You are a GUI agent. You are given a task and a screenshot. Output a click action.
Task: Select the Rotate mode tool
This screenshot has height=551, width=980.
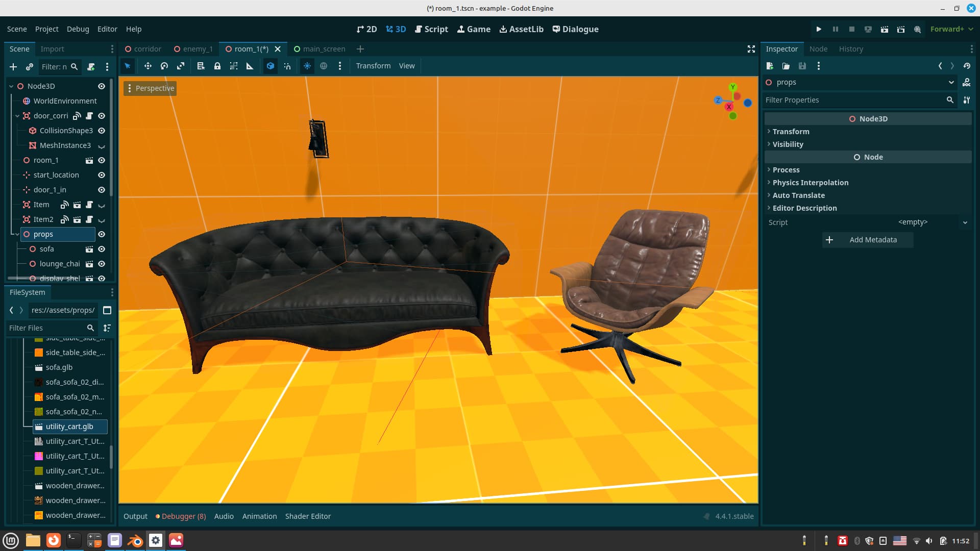164,66
